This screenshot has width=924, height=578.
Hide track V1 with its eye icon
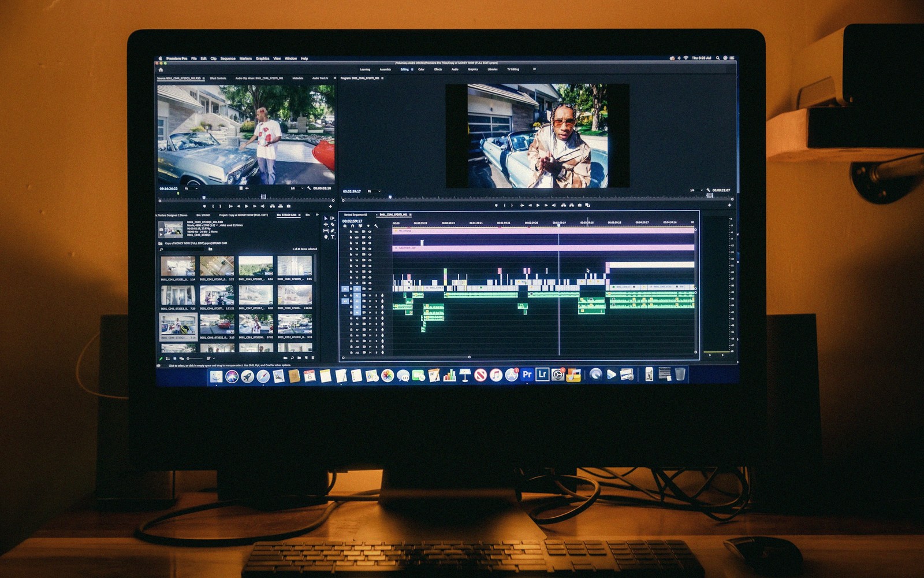click(370, 289)
